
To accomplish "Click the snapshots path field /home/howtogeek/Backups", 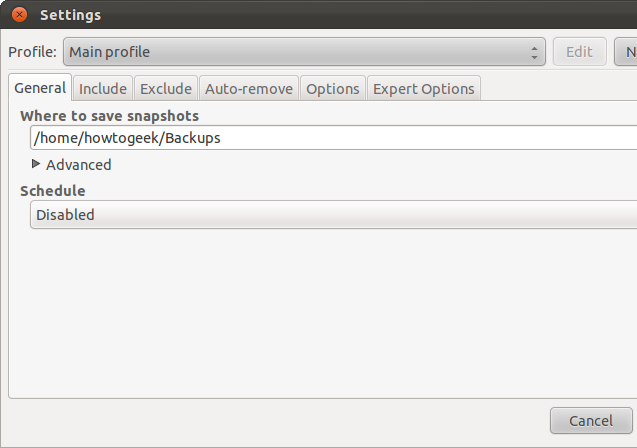I will (330, 138).
